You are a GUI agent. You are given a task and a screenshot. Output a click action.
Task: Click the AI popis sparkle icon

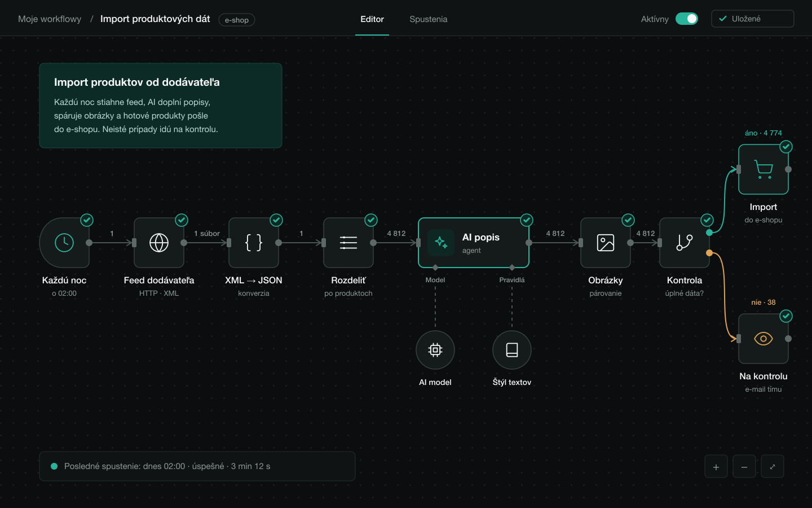click(x=441, y=243)
